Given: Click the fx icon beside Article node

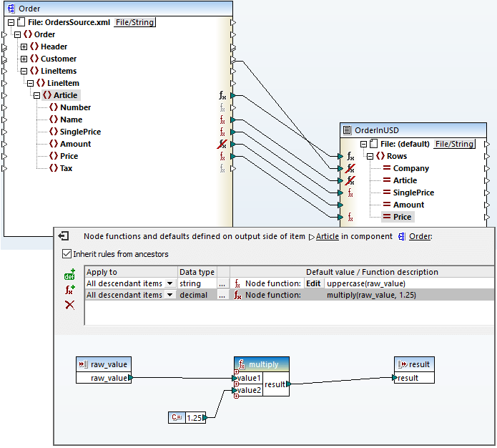Looking at the screenshot, I should (223, 95).
